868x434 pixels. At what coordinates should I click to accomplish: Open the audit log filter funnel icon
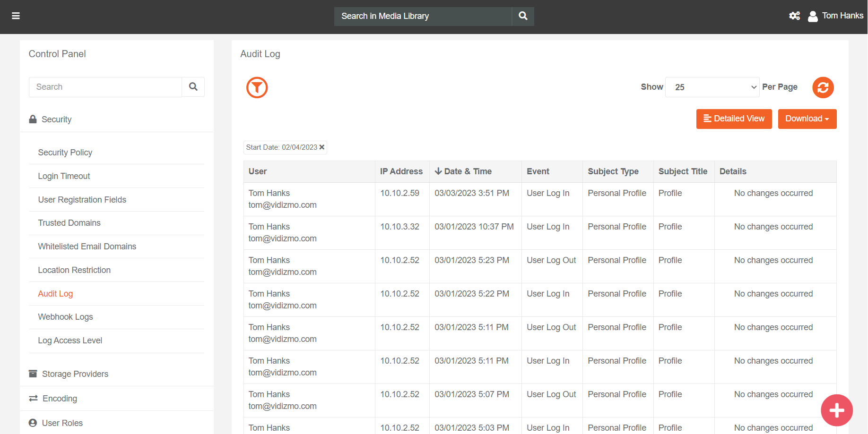click(257, 87)
